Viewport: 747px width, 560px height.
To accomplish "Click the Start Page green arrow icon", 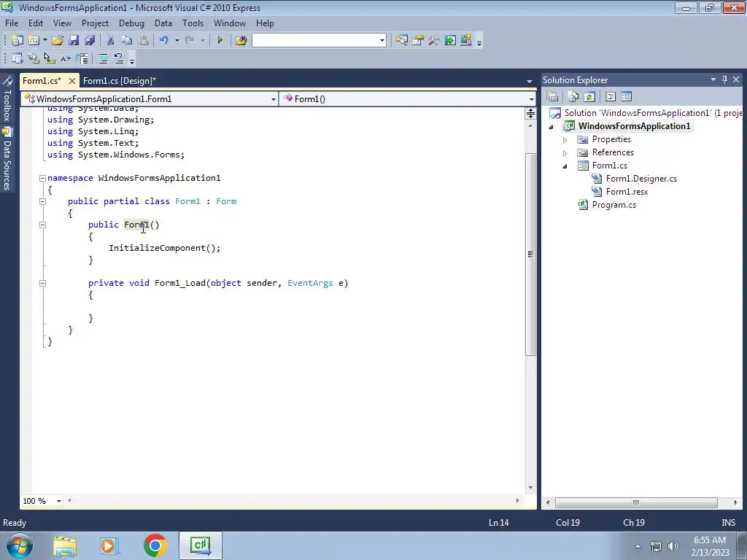I will coord(449,41).
